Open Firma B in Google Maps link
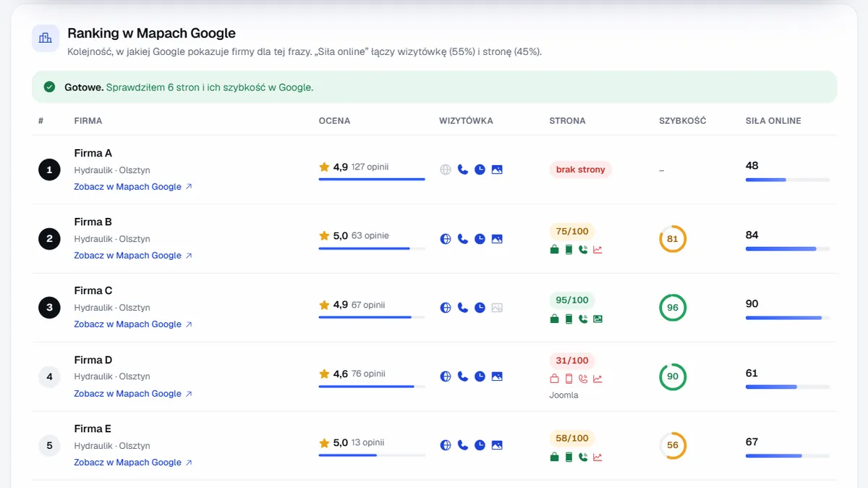The image size is (868, 488). click(133, 256)
